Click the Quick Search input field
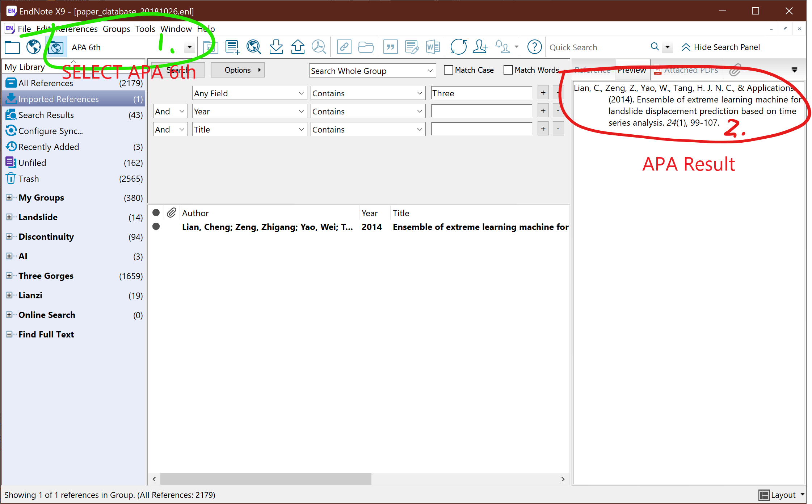The image size is (812, 504). 597,47
